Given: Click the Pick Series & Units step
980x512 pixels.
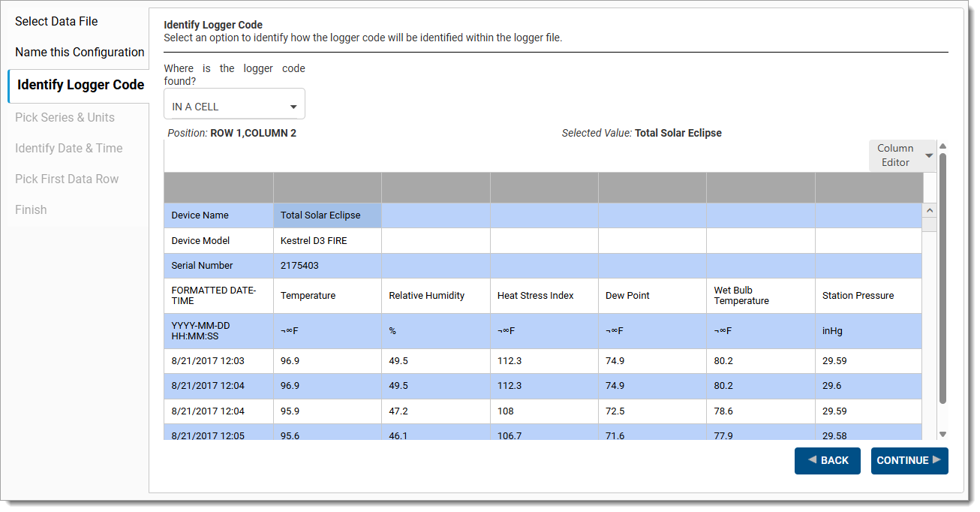Looking at the screenshot, I should (65, 117).
